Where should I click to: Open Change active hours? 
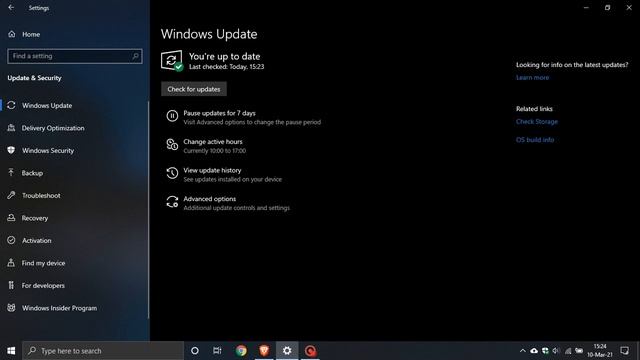[x=206, y=146]
